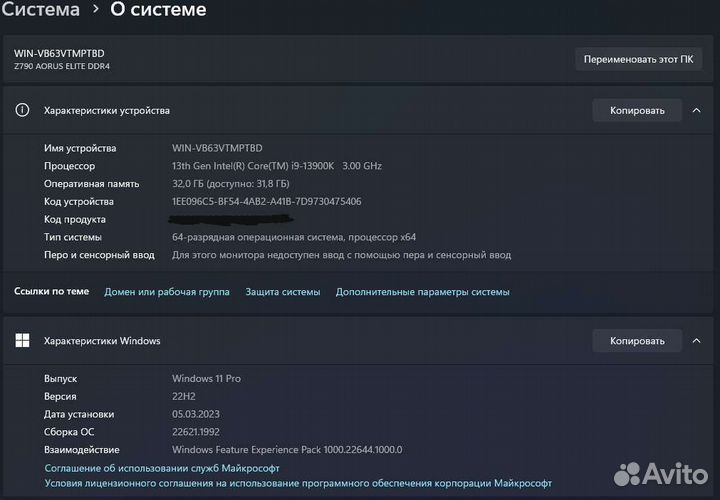Open the Домен или рабочая группа link
Screen dimensions: 720x500
[x=167, y=292]
